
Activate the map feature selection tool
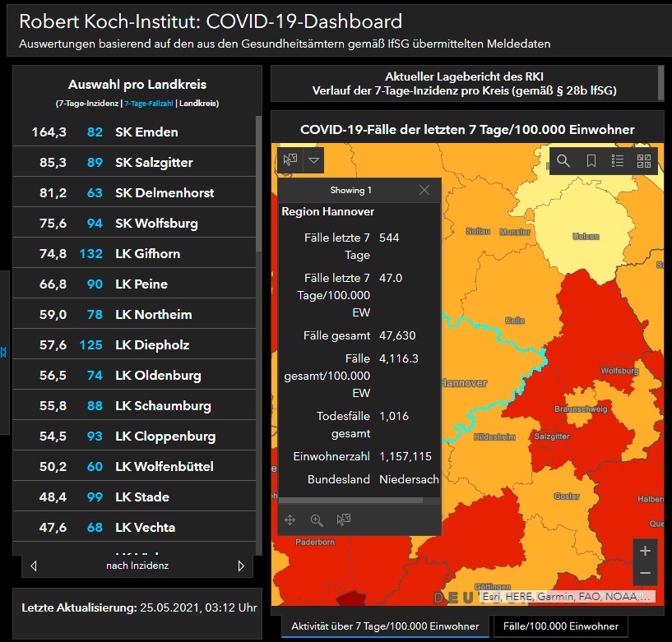click(290, 159)
